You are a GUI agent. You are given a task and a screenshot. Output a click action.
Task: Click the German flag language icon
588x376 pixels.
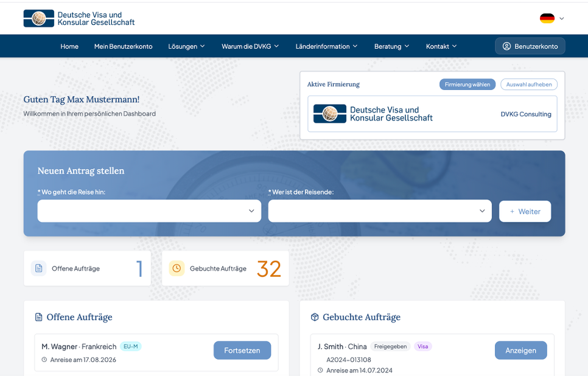click(x=547, y=18)
